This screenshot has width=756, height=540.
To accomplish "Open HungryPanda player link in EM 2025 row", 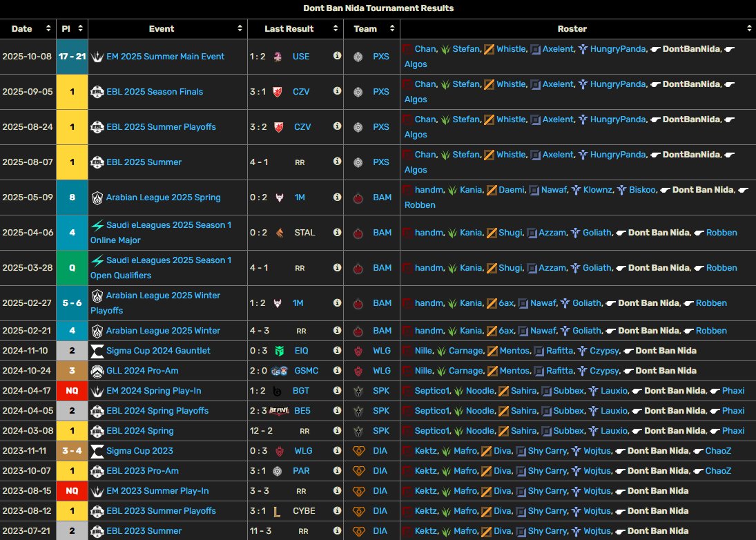I will pos(618,49).
